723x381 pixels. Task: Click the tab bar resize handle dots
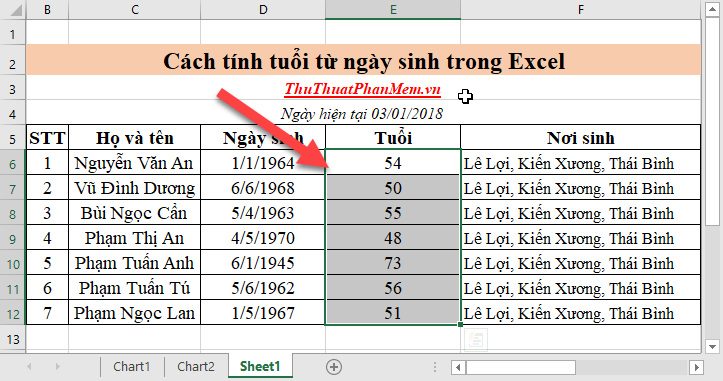pyautogui.click(x=434, y=367)
